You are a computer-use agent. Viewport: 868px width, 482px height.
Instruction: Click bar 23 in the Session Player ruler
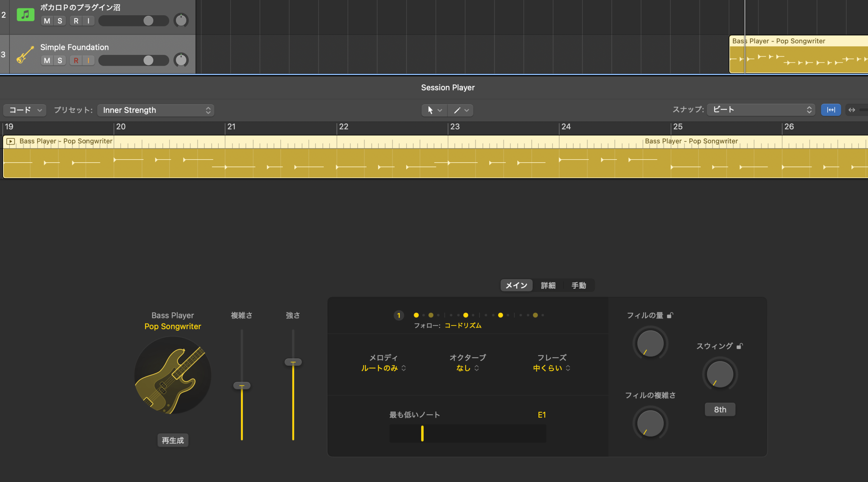(x=455, y=127)
